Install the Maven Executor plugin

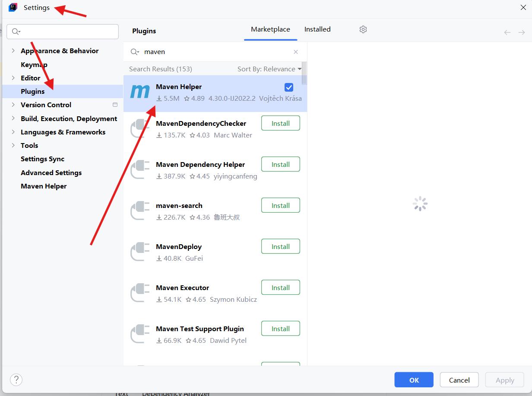point(281,287)
